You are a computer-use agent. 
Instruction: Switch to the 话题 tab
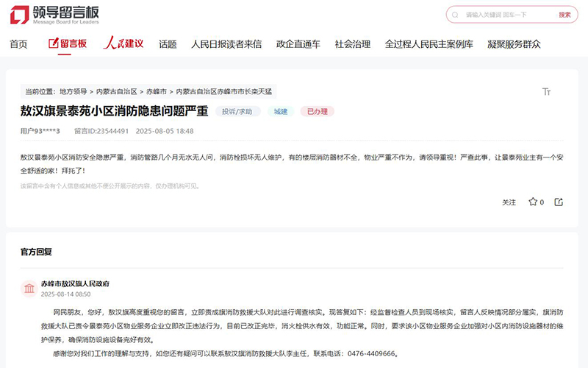[168, 44]
